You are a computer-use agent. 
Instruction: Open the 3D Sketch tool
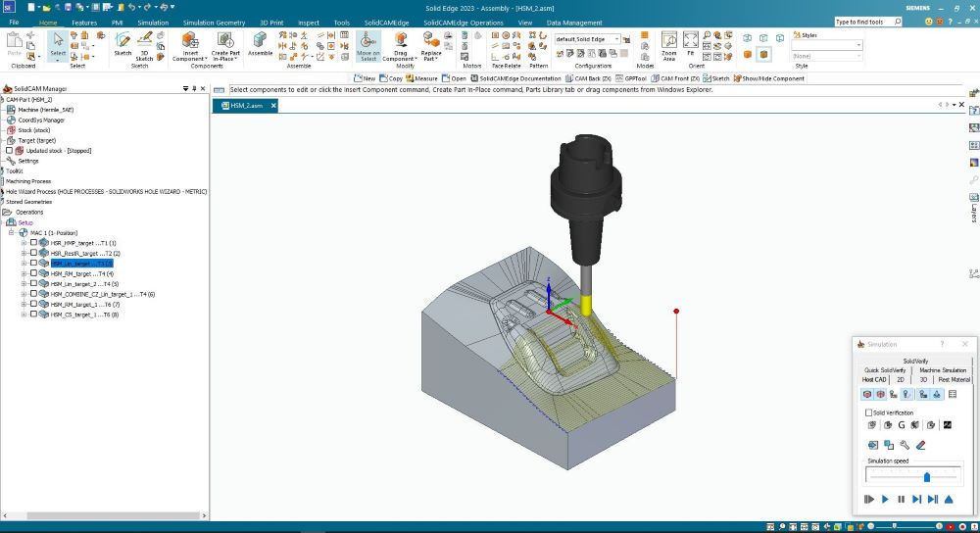144,46
